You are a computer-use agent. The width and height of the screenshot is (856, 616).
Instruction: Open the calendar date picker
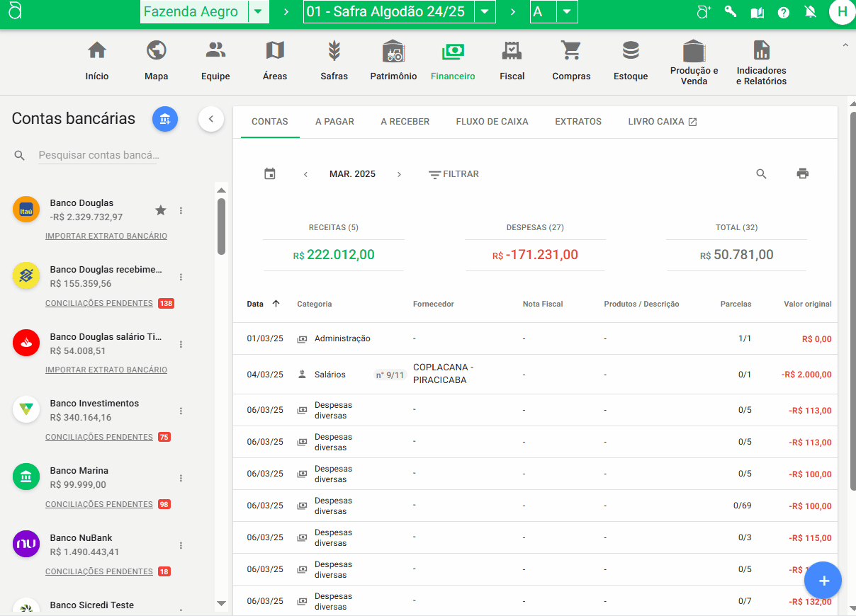tap(270, 174)
